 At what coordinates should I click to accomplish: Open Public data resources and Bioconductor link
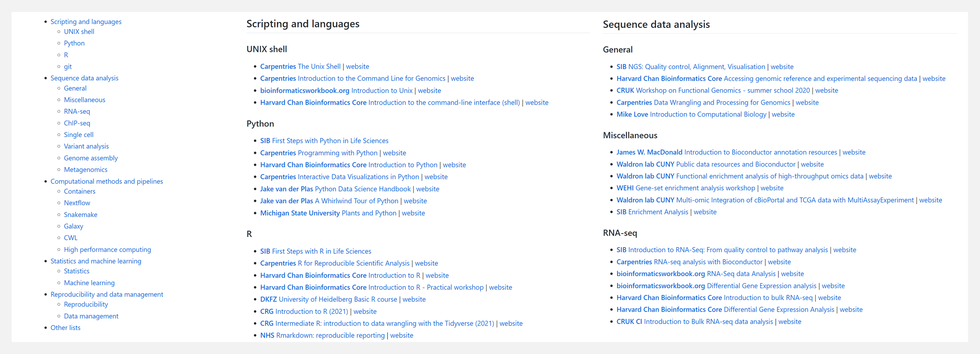point(706,164)
